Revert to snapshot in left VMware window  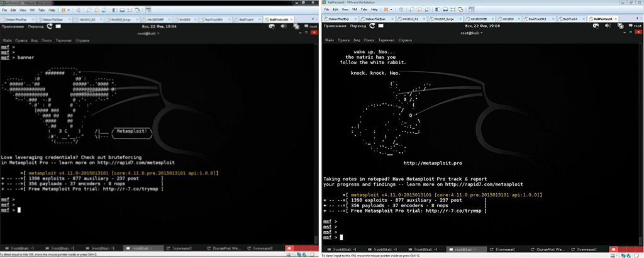(x=96, y=10)
